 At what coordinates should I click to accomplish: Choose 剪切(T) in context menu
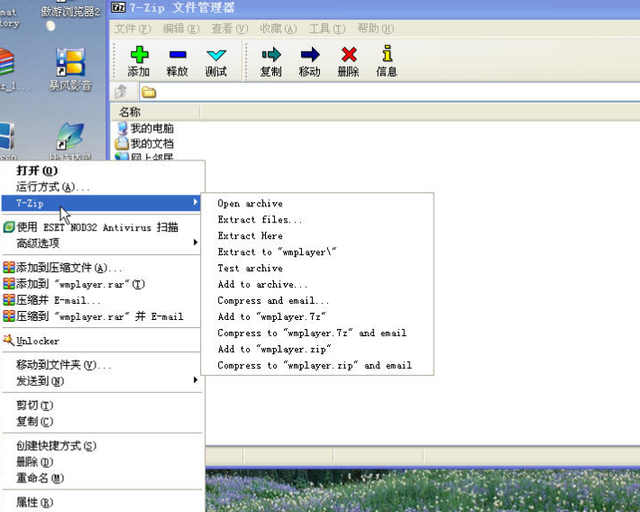point(102,405)
